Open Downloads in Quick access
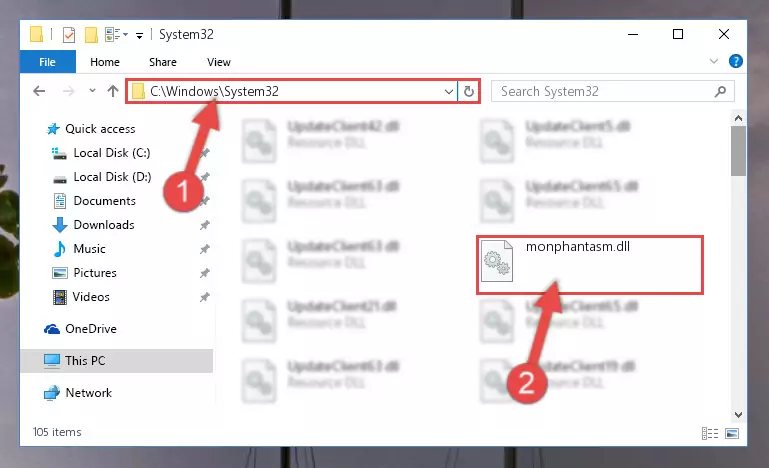Image resolution: width=769 pixels, height=468 pixels. click(x=104, y=225)
